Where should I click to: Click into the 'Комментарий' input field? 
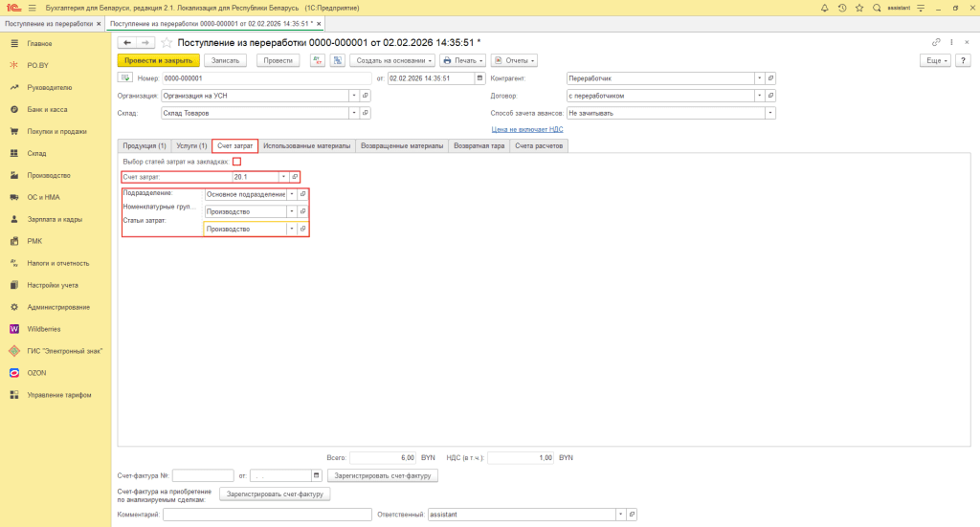[267, 515]
